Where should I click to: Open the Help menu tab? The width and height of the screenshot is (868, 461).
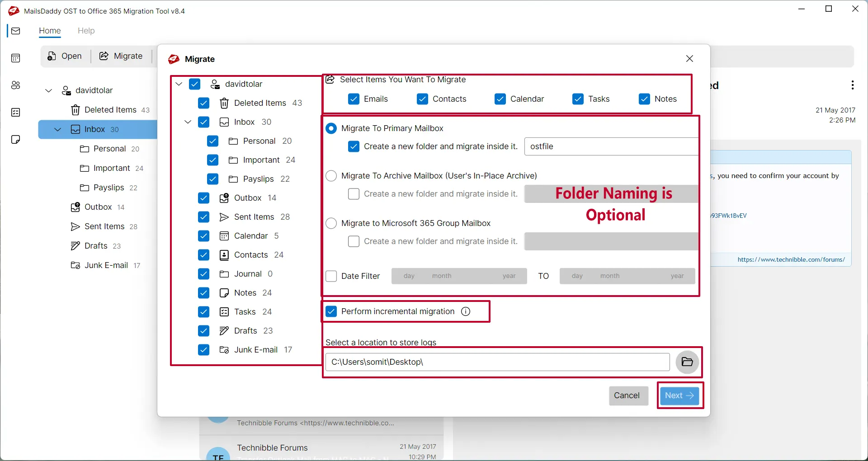pyautogui.click(x=86, y=31)
